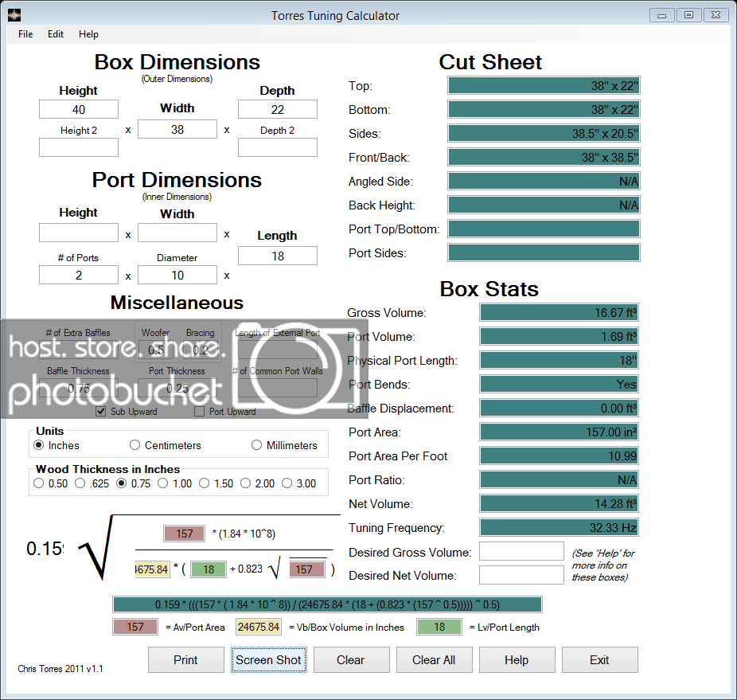
Task: Click the Help button at bottom
Action: [517, 660]
